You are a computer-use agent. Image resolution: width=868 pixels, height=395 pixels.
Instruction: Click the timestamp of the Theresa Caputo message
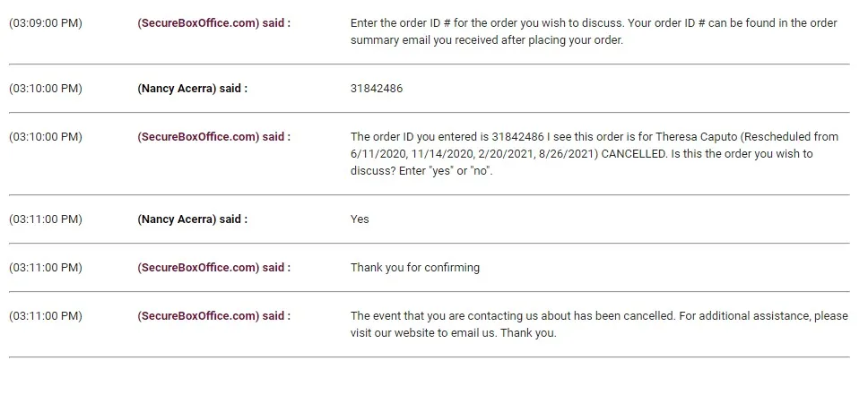click(46, 137)
